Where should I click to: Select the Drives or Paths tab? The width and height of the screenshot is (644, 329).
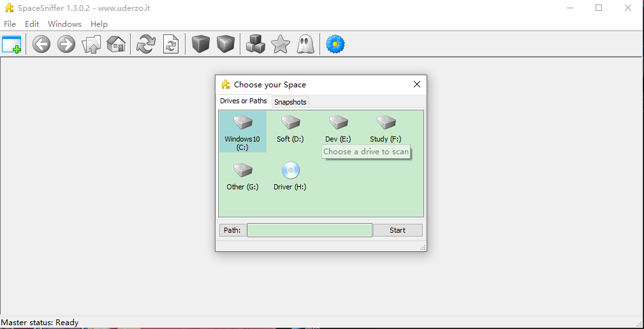pyautogui.click(x=244, y=101)
